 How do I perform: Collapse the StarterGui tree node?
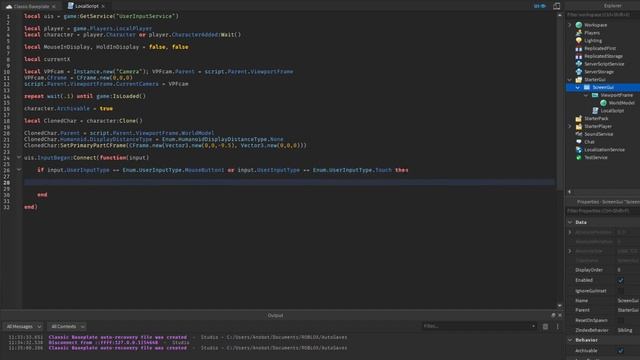tap(570, 80)
